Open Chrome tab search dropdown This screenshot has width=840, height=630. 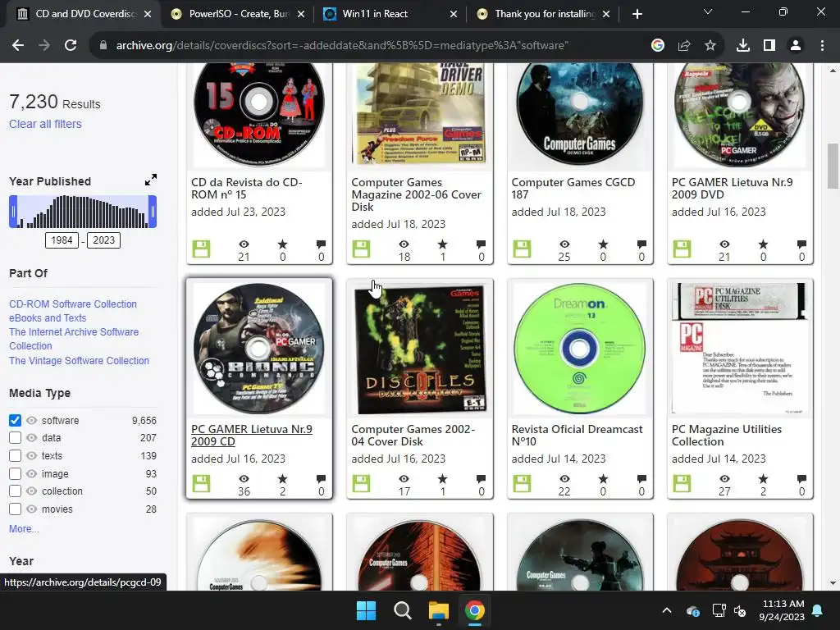point(708,11)
